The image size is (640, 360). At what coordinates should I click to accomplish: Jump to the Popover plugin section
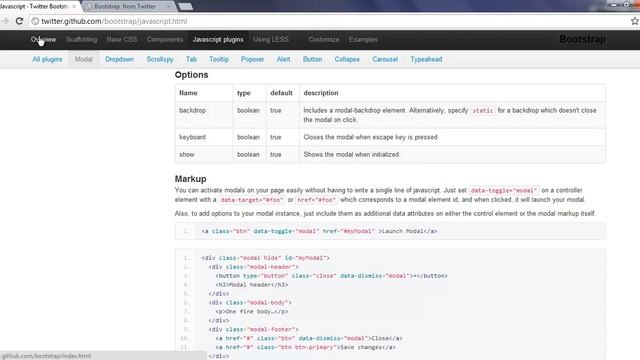pyautogui.click(x=252, y=59)
